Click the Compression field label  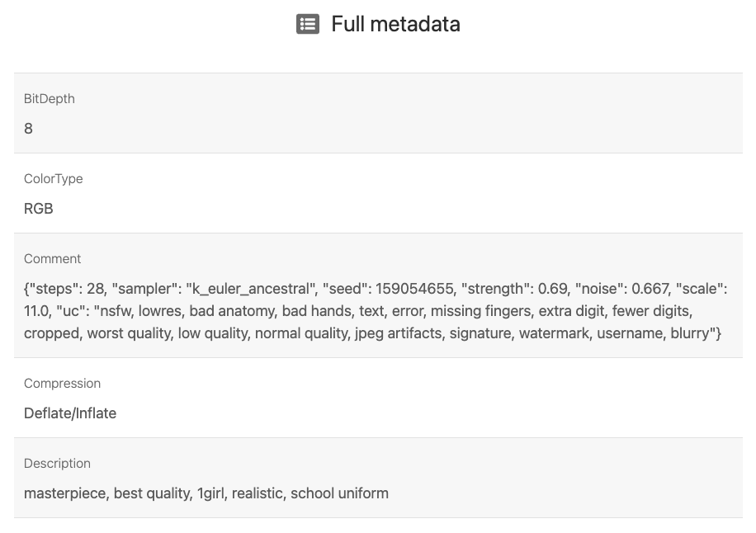click(x=62, y=384)
